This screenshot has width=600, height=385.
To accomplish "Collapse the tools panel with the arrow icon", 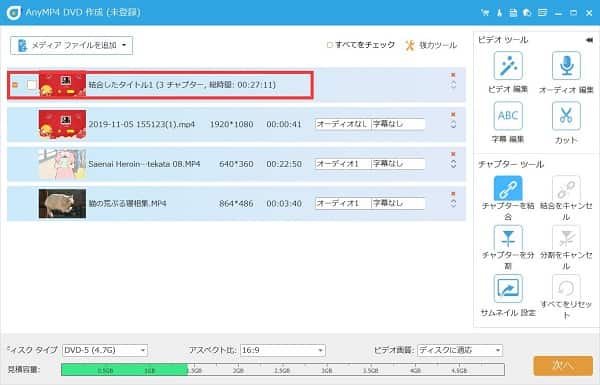I will click(589, 40).
